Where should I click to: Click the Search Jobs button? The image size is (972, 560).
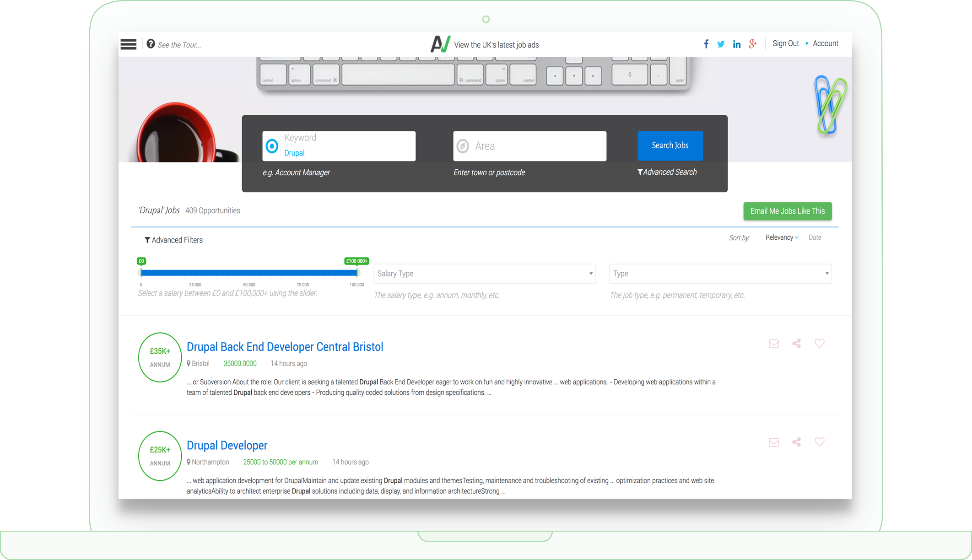[669, 145]
